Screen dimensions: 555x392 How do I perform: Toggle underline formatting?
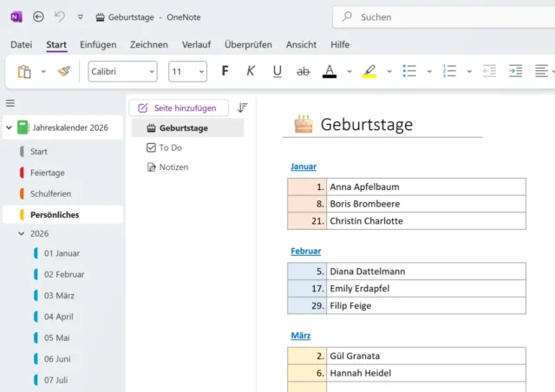277,71
